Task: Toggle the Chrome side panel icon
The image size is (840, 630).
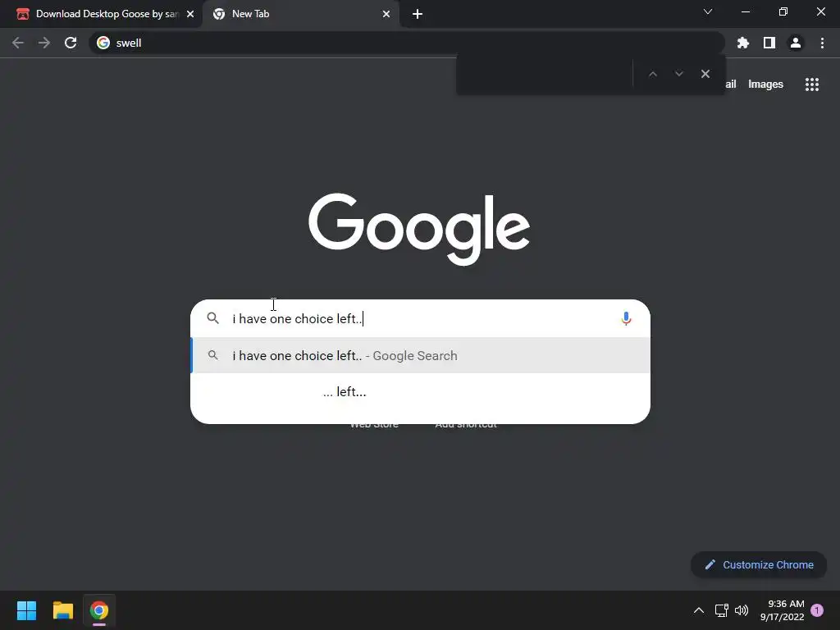Action: [769, 43]
